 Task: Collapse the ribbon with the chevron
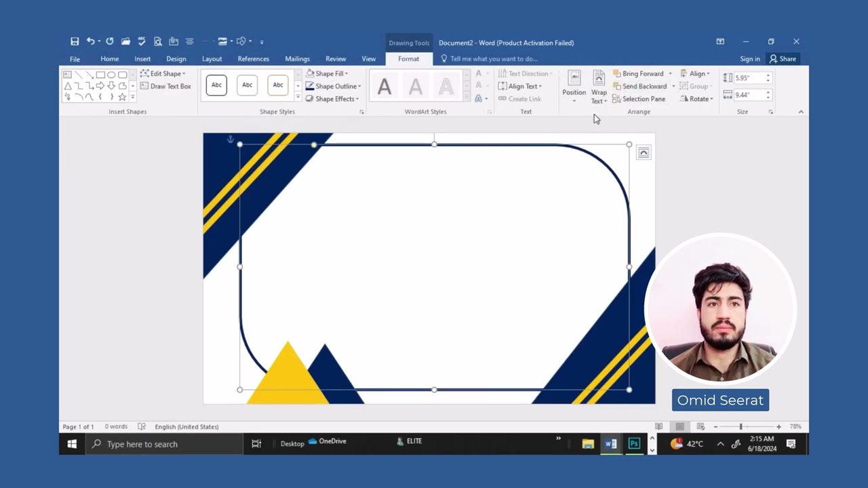point(801,112)
